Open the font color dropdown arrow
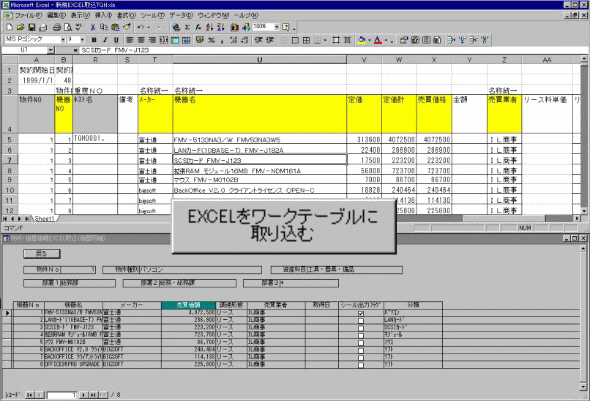 click(x=386, y=40)
